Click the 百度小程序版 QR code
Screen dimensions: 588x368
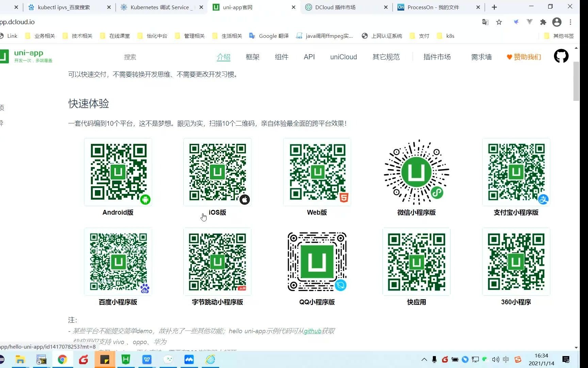[x=118, y=262]
